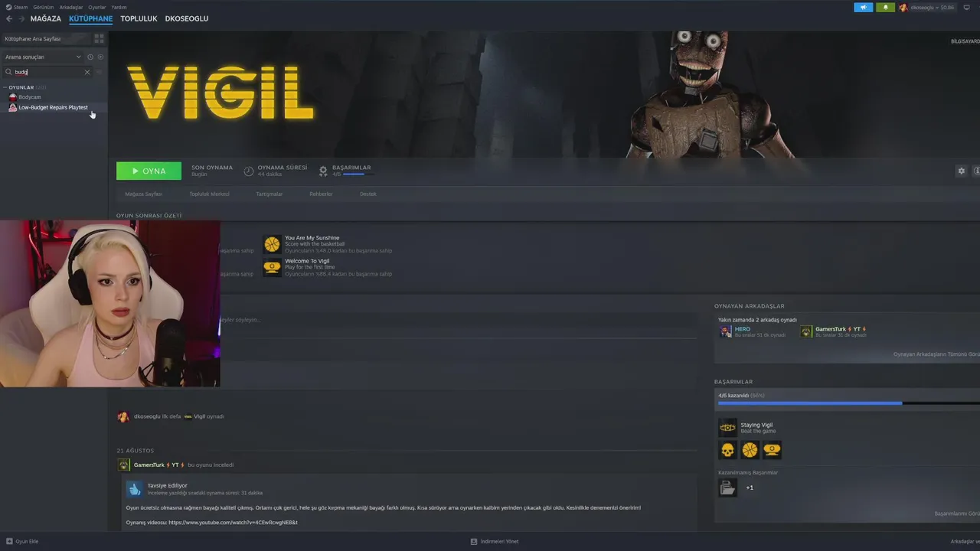Image resolution: width=980 pixels, height=551 pixels.
Task: Switch to the library grid view icon
Action: point(99,38)
